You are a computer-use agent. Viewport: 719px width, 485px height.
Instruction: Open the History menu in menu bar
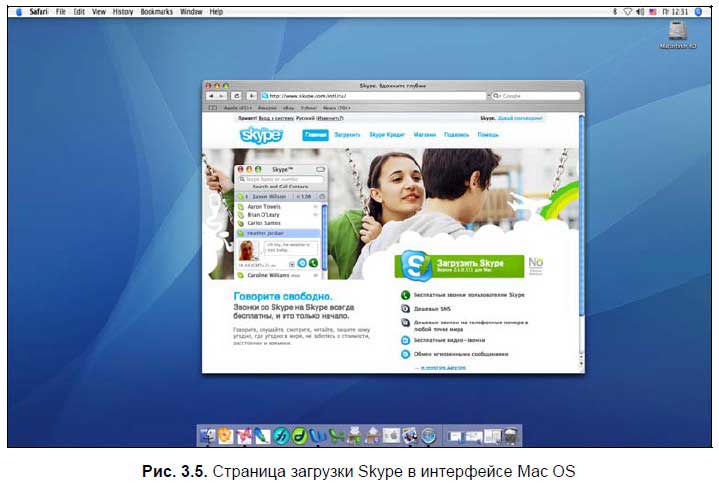(122, 11)
